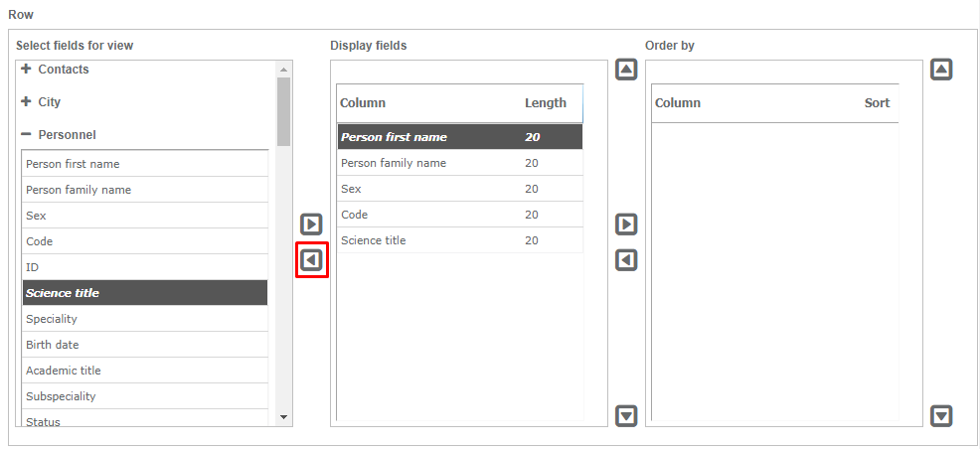The height and width of the screenshot is (449, 980).
Task: Select Person family name in Display fields
Action: pos(394,163)
